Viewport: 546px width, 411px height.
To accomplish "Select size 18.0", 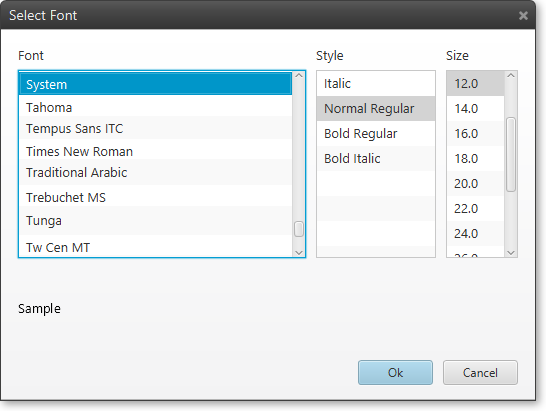I will point(475,159).
